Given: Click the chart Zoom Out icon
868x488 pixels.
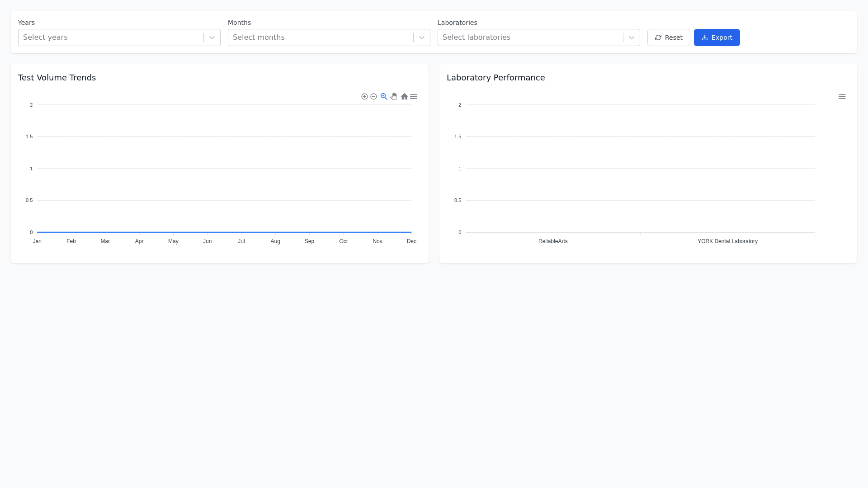Looking at the screenshot, I should [373, 97].
